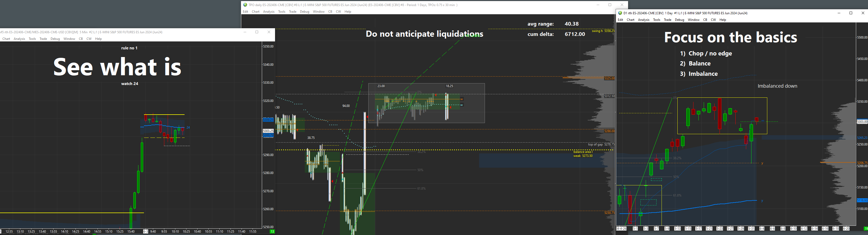
Task: Open Help menu in the TPO daily window
Action: pyautogui.click(x=348, y=11)
